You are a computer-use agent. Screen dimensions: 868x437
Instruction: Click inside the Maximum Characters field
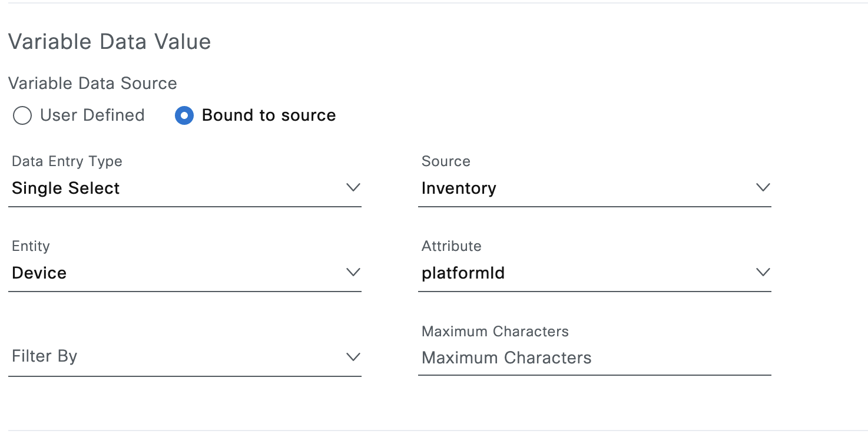pos(589,357)
